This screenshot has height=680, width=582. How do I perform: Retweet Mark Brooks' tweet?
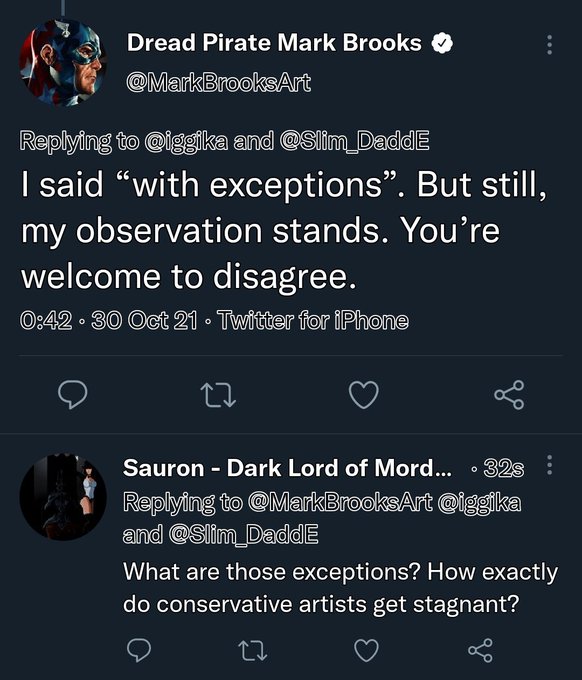(218, 395)
